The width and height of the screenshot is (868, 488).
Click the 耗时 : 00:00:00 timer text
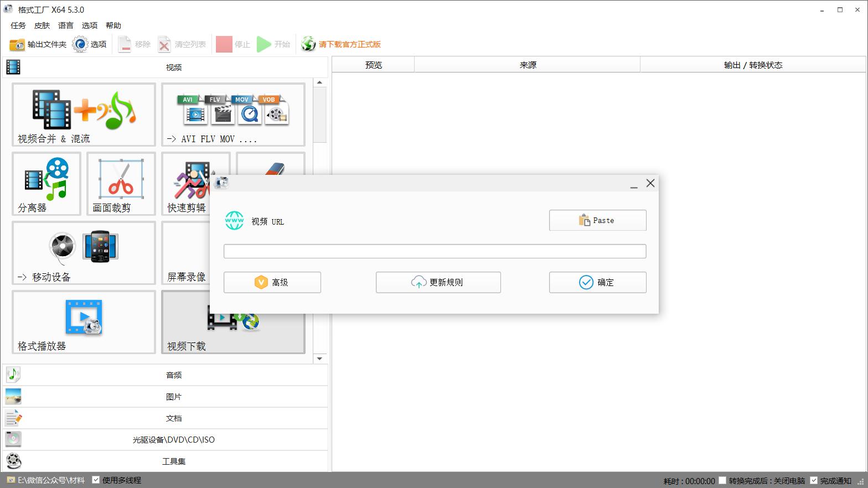point(689,481)
